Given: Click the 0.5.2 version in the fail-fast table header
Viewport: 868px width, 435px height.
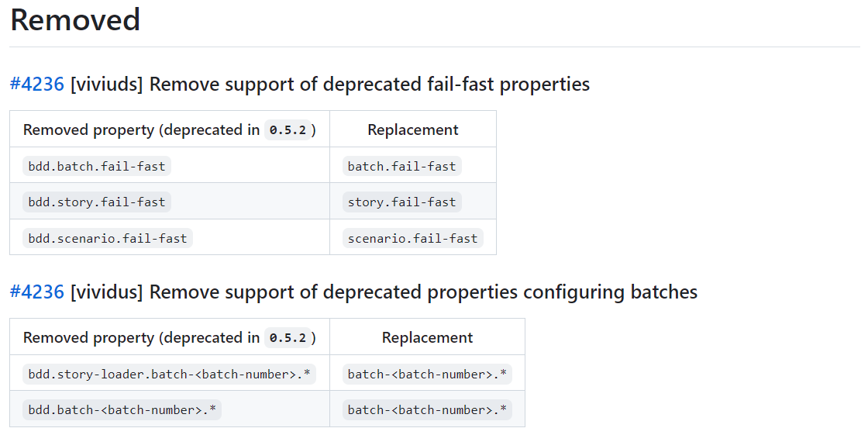Looking at the screenshot, I should click(287, 130).
